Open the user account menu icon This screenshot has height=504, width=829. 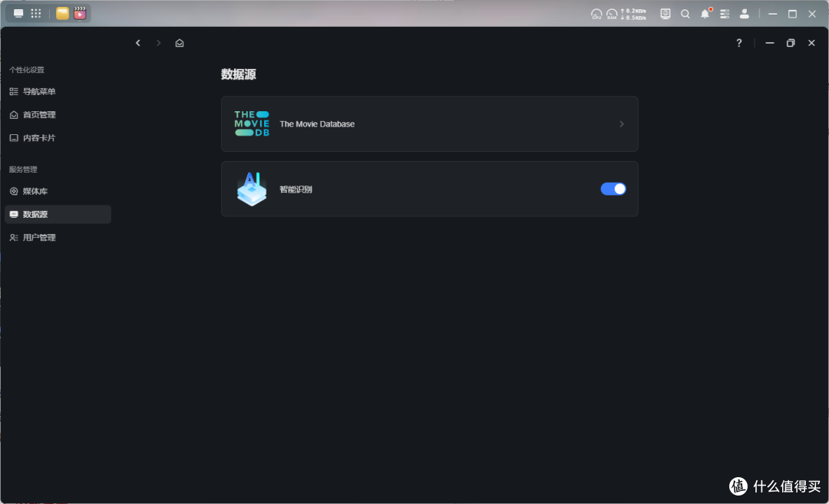745,15
